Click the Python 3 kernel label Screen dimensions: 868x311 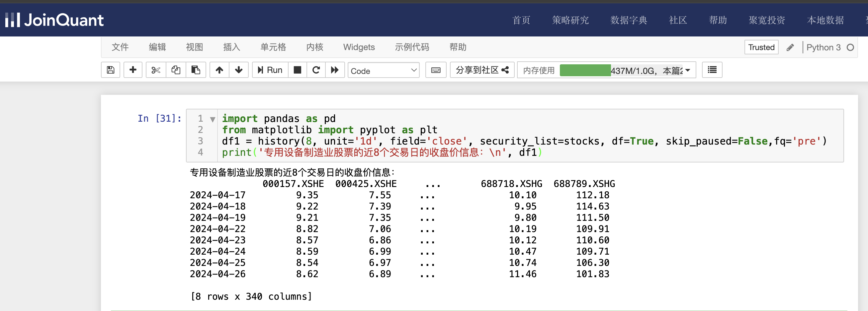tap(823, 47)
